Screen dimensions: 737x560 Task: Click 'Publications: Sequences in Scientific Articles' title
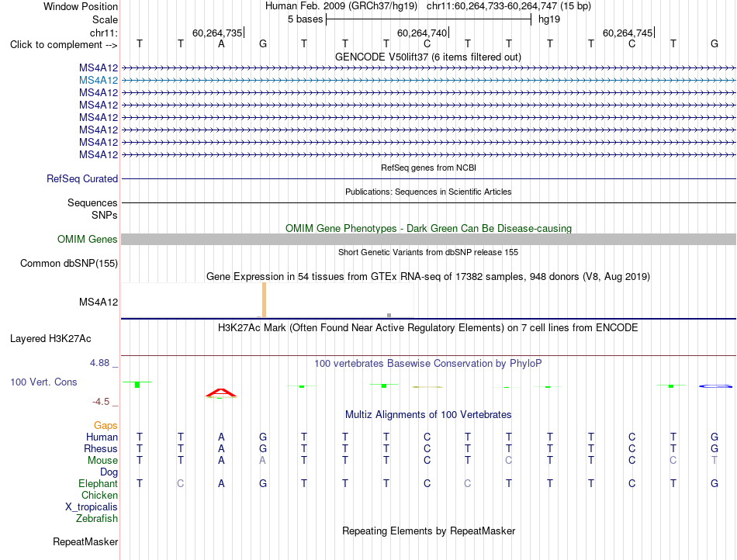[x=428, y=192]
